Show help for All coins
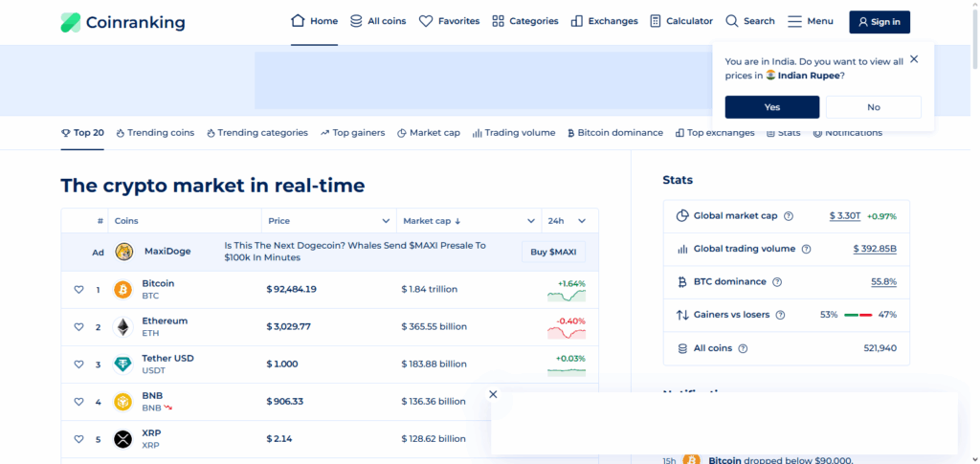 click(743, 348)
